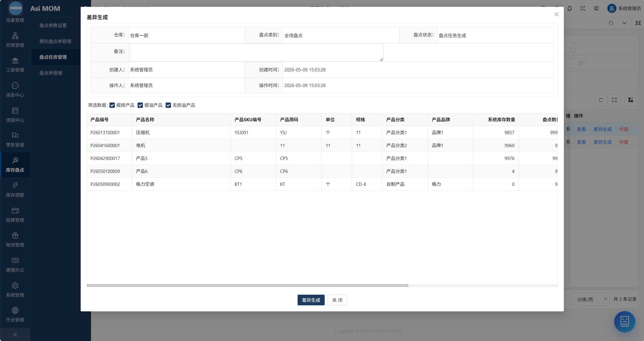Click 差异生成 link in first background row
Screen dimensions: 644x341
click(x=603, y=129)
